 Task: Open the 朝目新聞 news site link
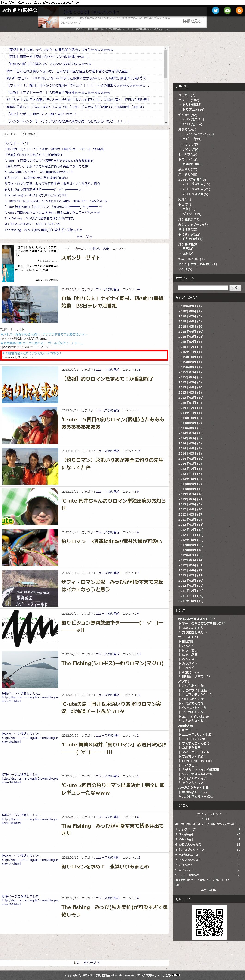(x=188, y=641)
